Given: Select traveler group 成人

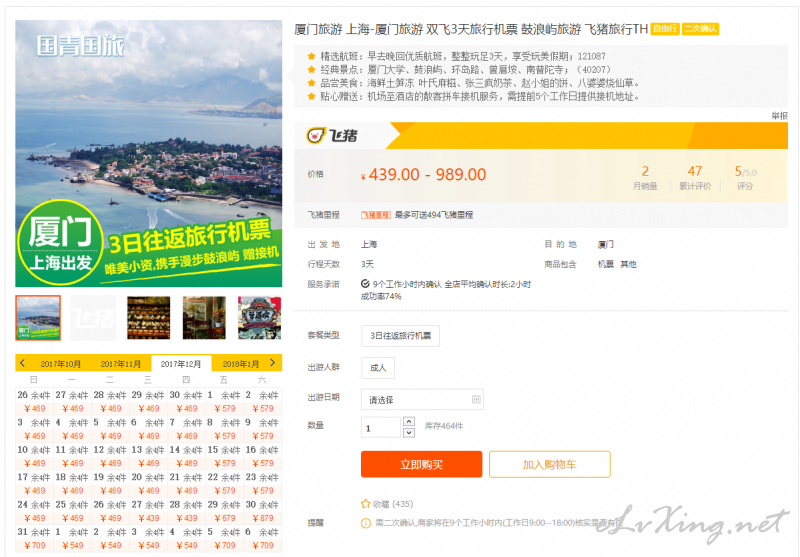Looking at the screenshot, I should [378, 367].
